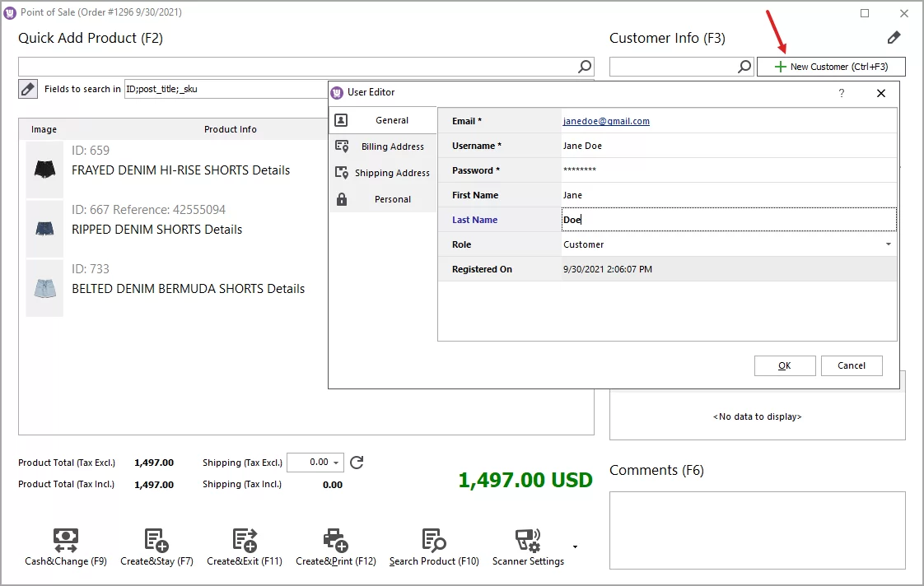
Task: Click the help question mark in User Editor
Action: pos(841,93)
